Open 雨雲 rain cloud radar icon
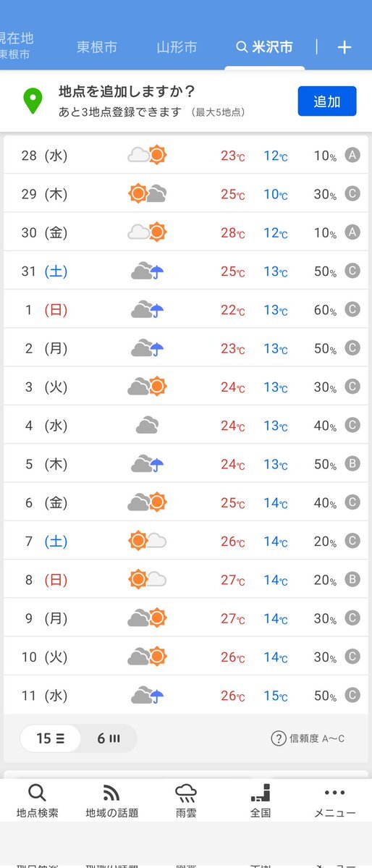The image size is (372, 868). click(186, 793)
